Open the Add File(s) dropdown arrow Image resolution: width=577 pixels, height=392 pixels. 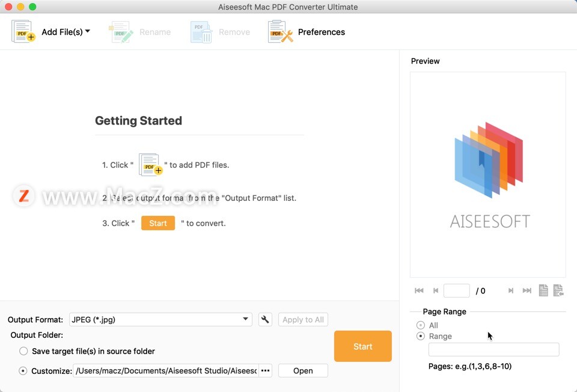pos(88,31)
